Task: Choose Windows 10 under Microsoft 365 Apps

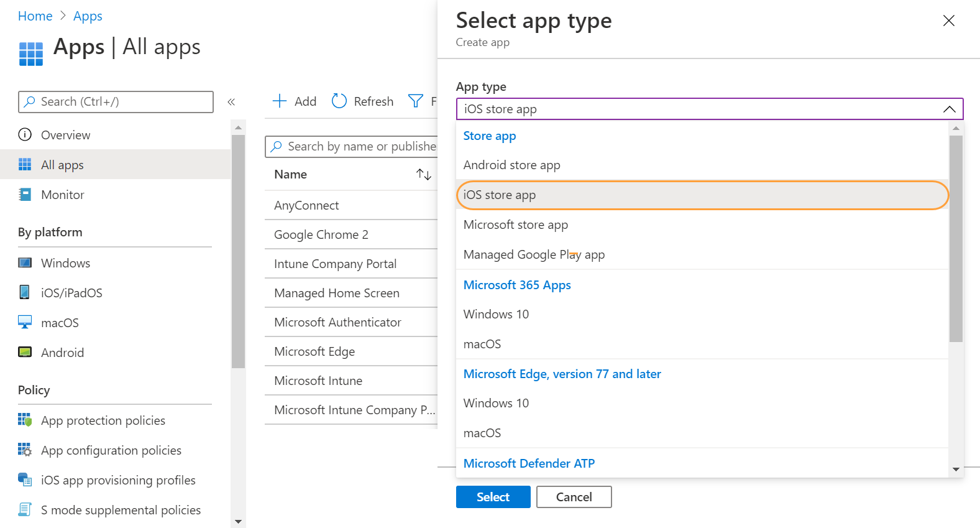Action: [702, 314]
